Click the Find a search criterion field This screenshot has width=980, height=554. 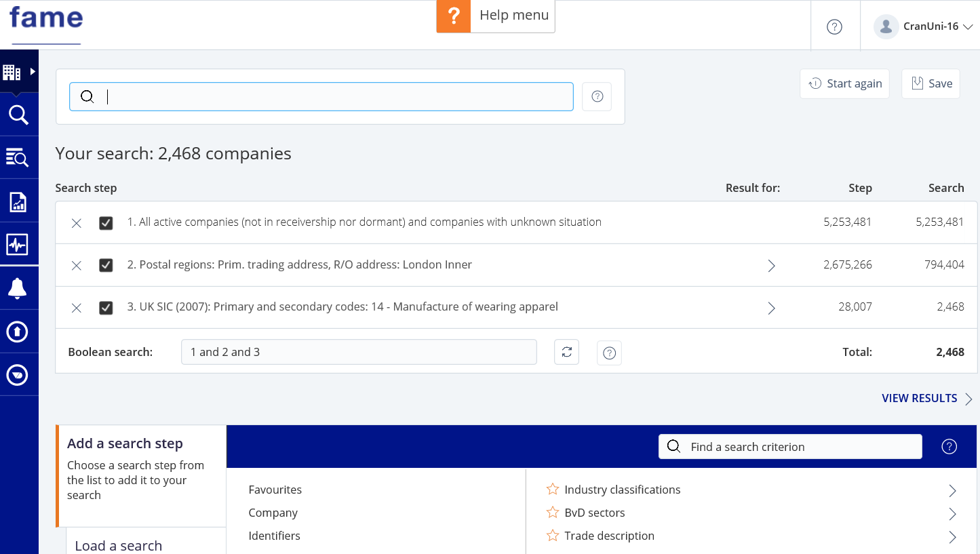coord(790,447)
